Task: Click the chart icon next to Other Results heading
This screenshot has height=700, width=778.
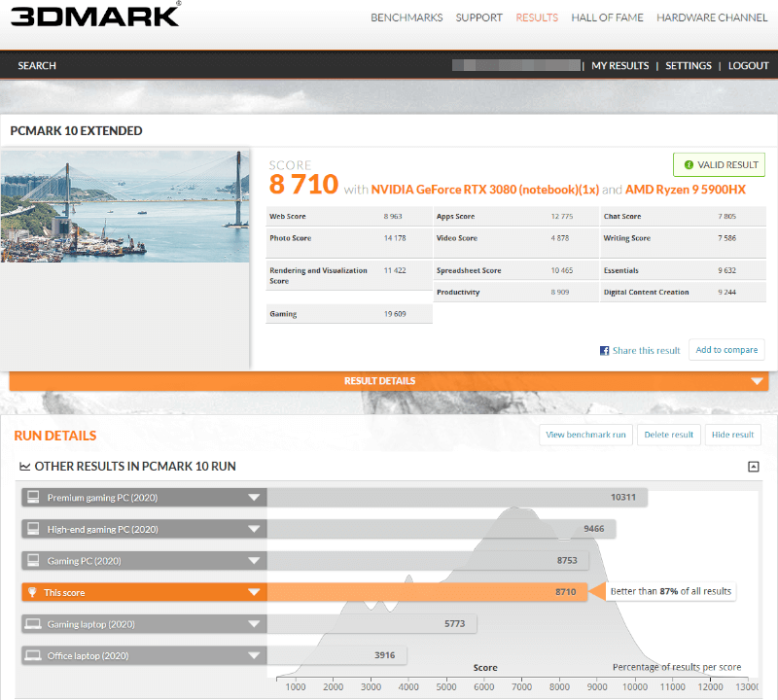Action: (24, 467)
